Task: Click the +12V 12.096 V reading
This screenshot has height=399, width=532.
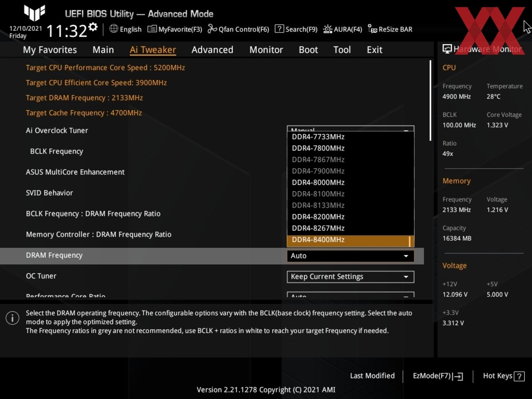Action: [455, 295]
